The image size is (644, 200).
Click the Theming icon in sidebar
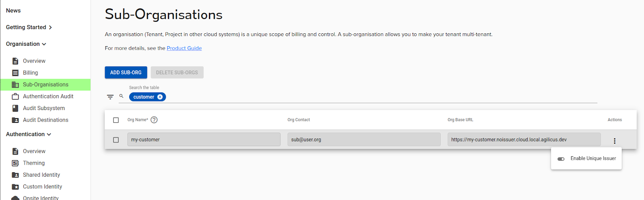[x=15, y=163]
